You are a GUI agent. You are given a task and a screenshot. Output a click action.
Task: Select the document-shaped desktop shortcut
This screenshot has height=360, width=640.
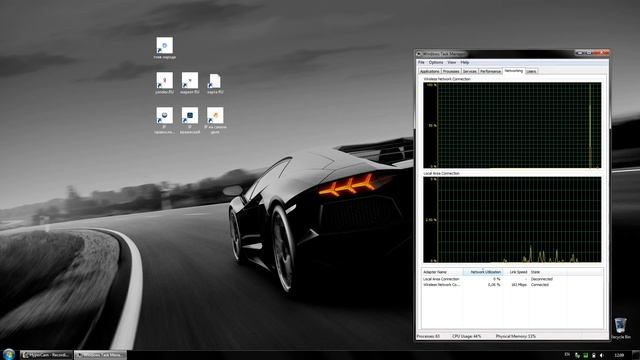(215, 83)
